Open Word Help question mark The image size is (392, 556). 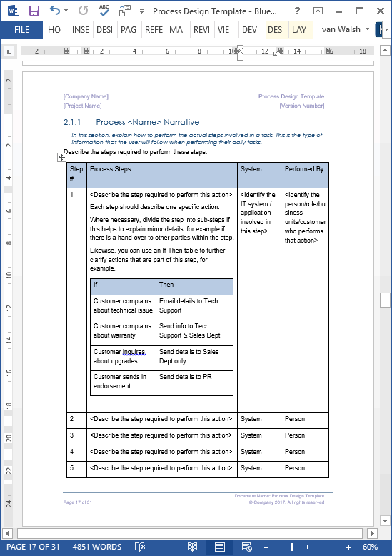pyautogui.click(x=297, y=11)
